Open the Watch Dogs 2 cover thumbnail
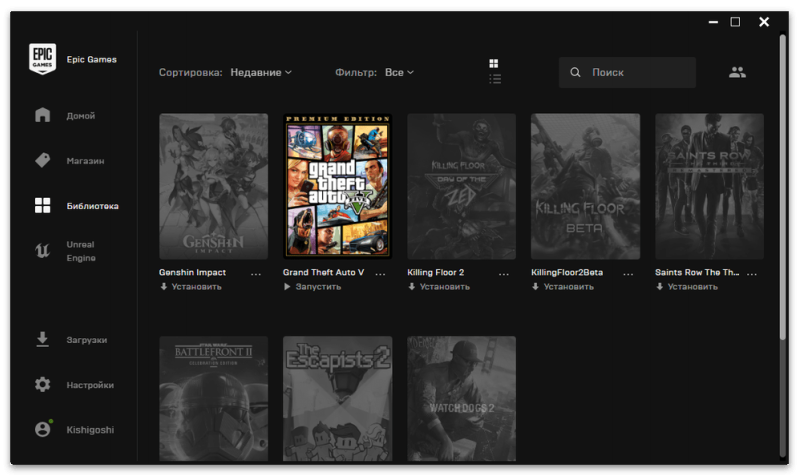800x476 pixels. tap(461, 398)
